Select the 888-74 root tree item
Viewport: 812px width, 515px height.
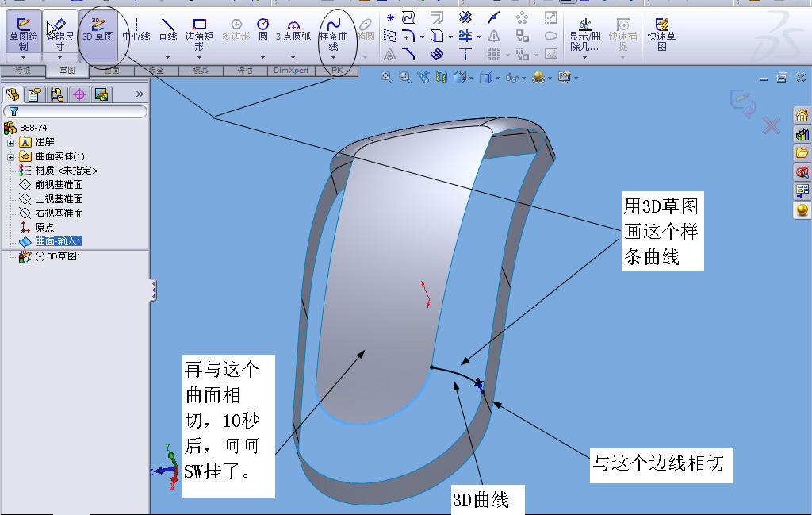[x=33, y=128]
